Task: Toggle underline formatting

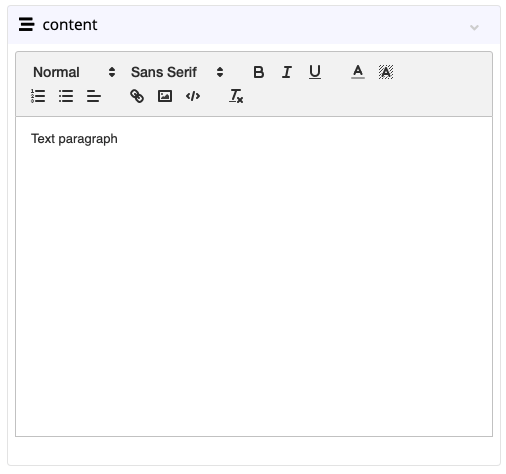Action: coord(315,72)
